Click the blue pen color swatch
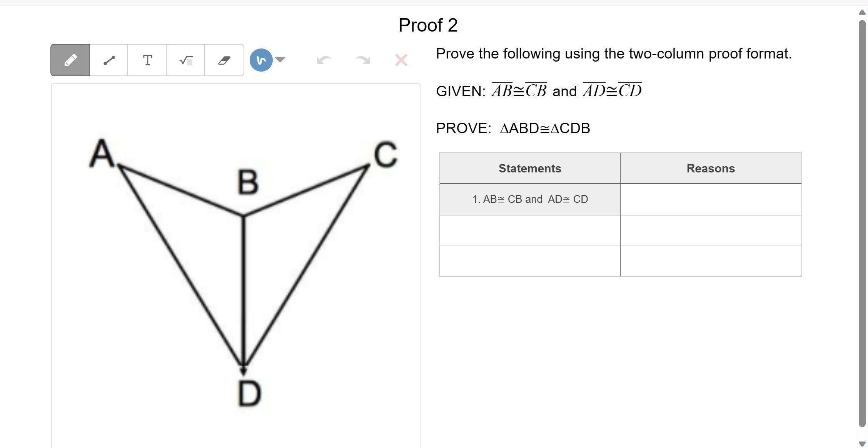 pos(261,60)
